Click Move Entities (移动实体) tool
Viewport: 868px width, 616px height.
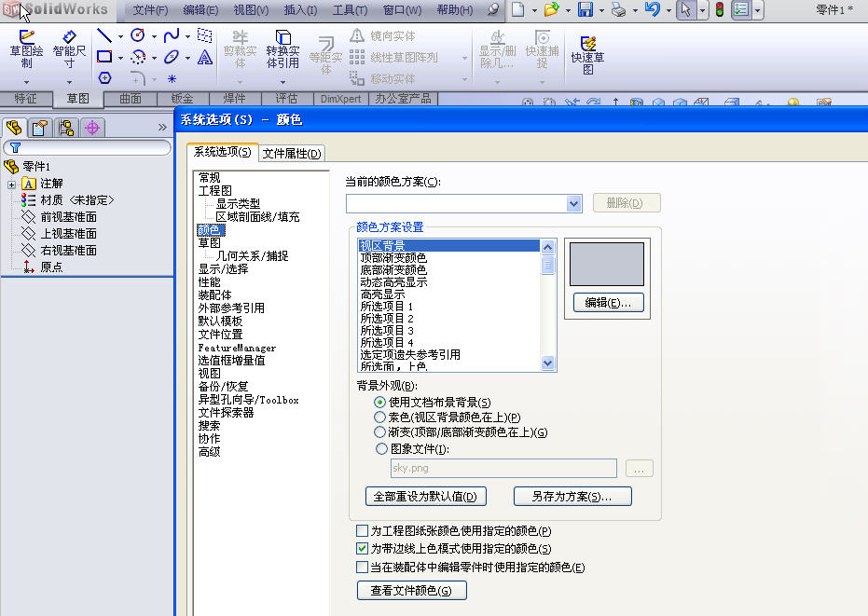382,78
